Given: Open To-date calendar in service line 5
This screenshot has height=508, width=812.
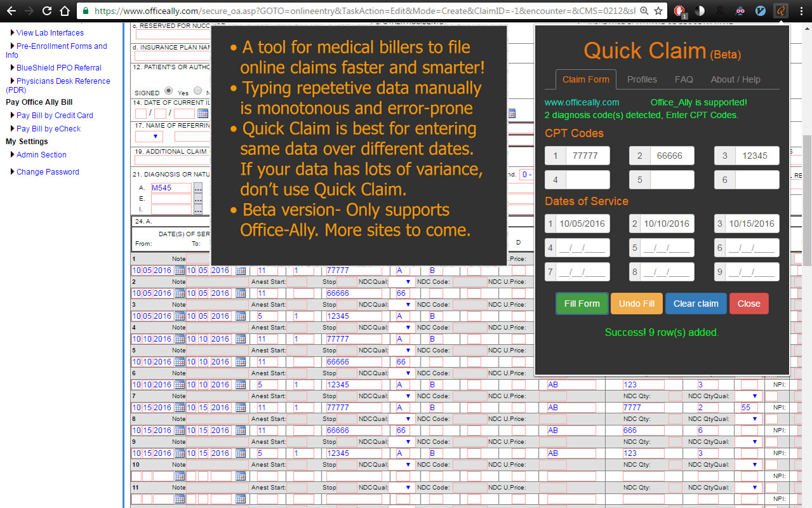Looking at the screenshot, I should [x=240, y=362].
